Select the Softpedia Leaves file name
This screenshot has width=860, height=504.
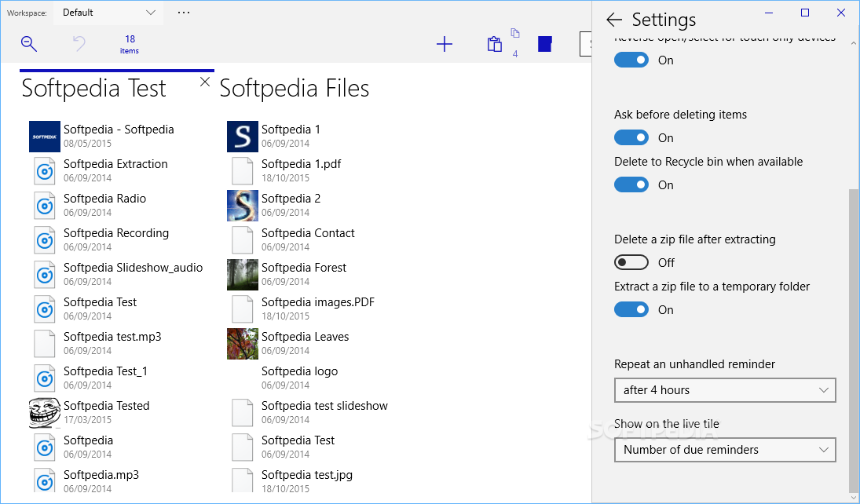coord(305,337)
